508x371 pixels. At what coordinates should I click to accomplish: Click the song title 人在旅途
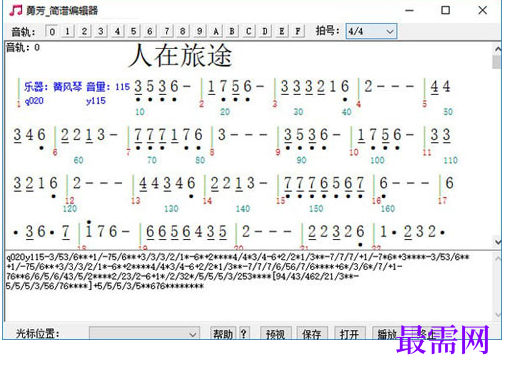pos(180,56)
